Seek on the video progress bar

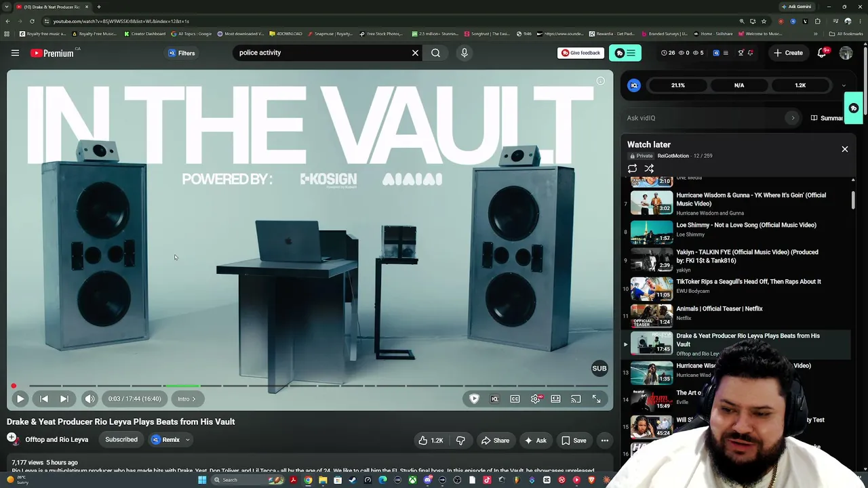click(x=309, y=386)
